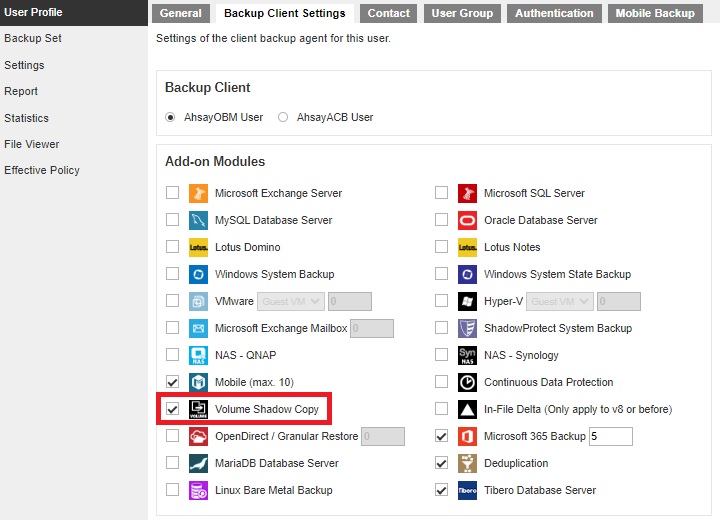The height and width of the screenshot is (520, 720).
Task: Click the Volume Shadow Copy icon
Action: [198, 409]
